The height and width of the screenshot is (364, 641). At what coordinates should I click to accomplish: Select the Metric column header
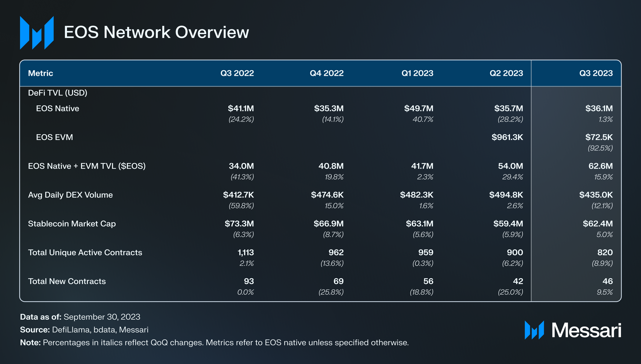[x=40, y=73]
